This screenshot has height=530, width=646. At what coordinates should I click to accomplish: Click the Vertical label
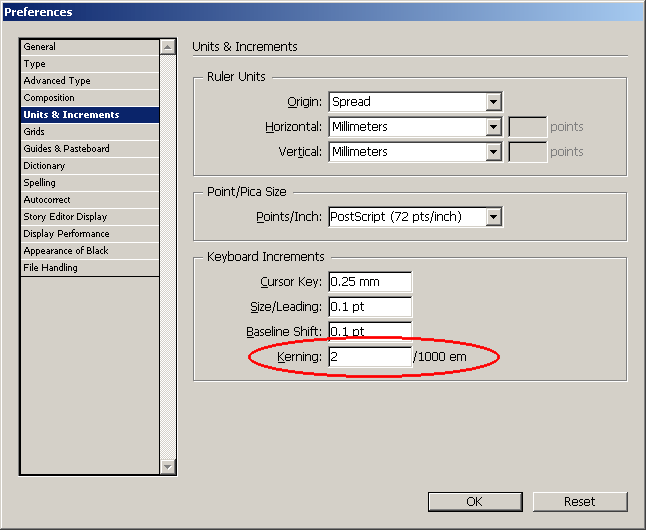[300, 152]
